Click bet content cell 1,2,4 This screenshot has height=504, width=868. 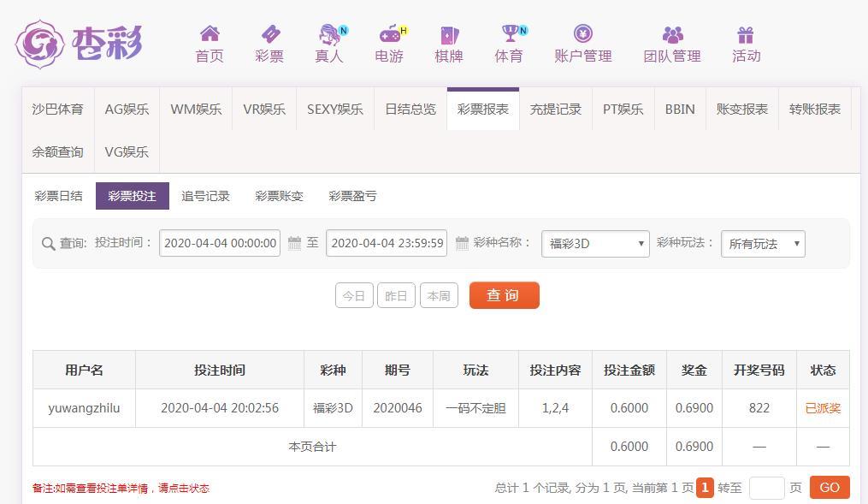click(555, 408)
